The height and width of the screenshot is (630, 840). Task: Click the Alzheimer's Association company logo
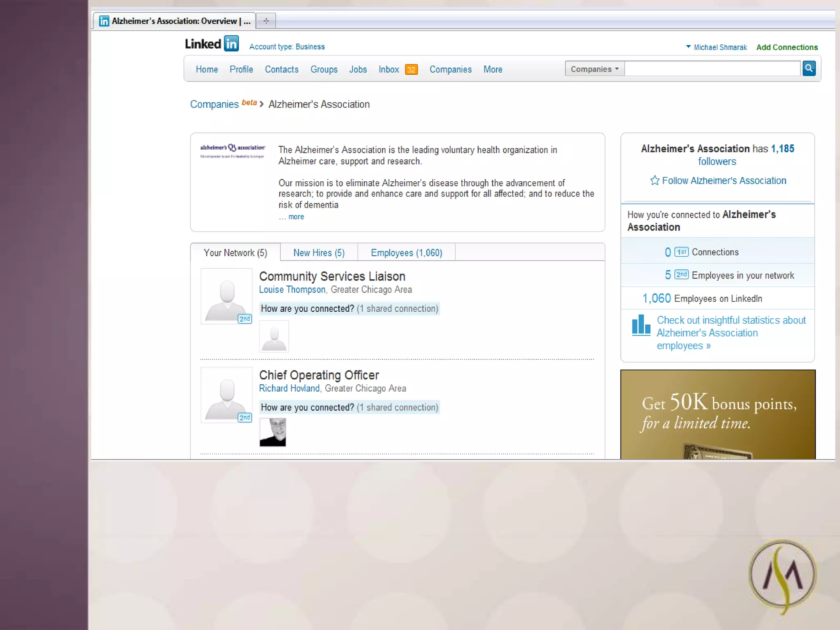click(x=232, y=151)
